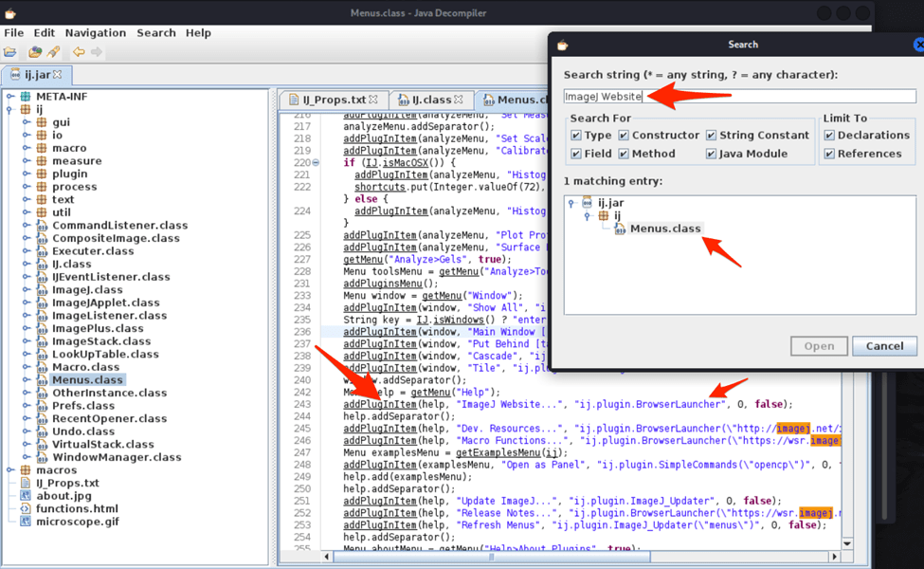Click the Search toolbar icon
Viewport: 924px width, 569px height.
pos(53,52)
